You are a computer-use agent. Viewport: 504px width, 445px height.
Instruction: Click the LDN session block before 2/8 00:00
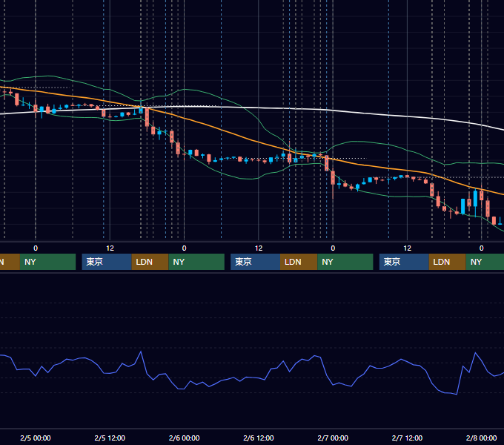click(448, 262)
